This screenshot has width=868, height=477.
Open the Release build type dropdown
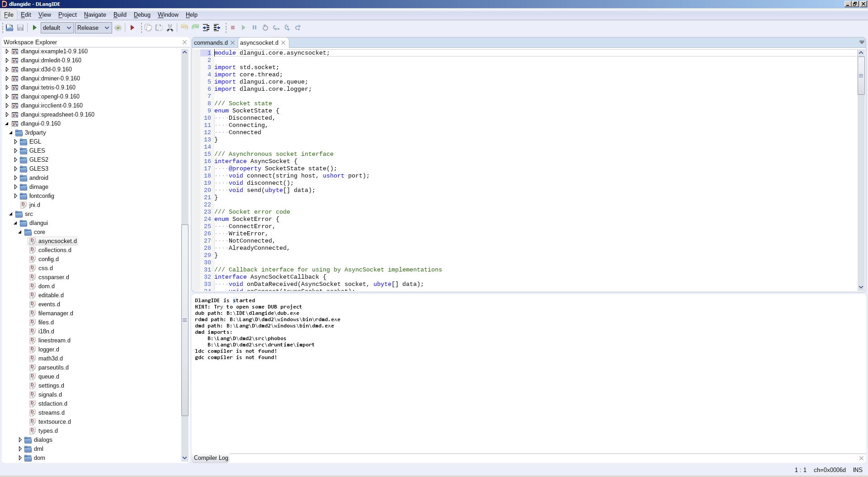pyautogui.click(x=93, y=28)
